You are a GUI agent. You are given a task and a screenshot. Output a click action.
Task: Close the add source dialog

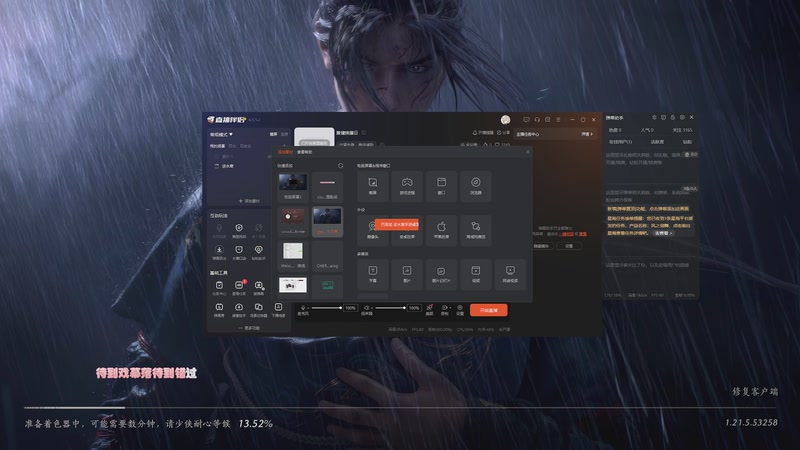[528, 152]
